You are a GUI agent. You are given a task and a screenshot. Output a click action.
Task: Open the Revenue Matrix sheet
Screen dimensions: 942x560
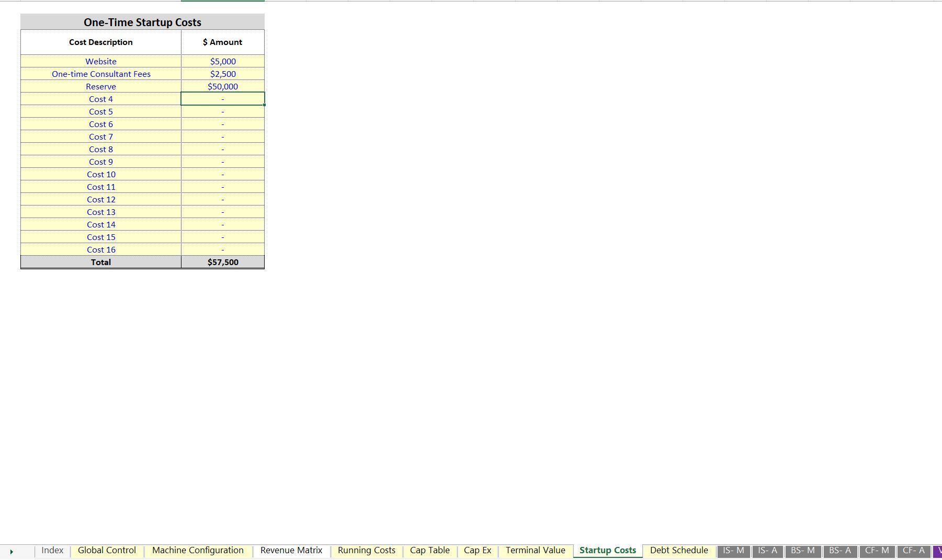point(291,550)
